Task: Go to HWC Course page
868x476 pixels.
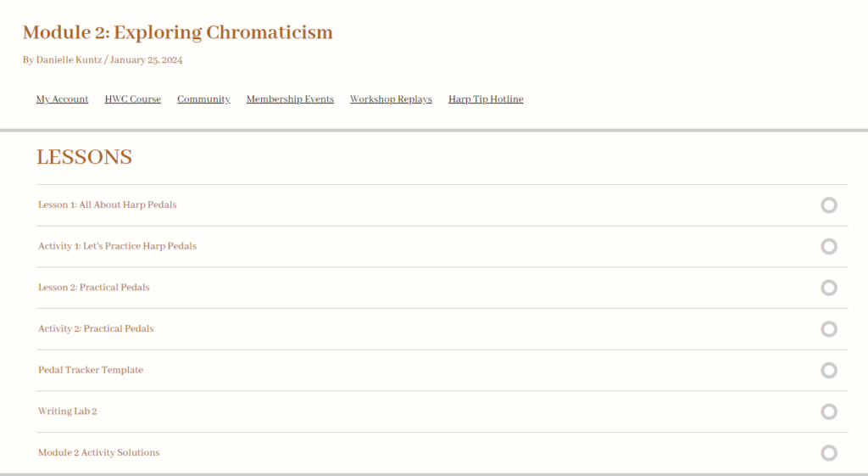Action: (x=133, y=99)
